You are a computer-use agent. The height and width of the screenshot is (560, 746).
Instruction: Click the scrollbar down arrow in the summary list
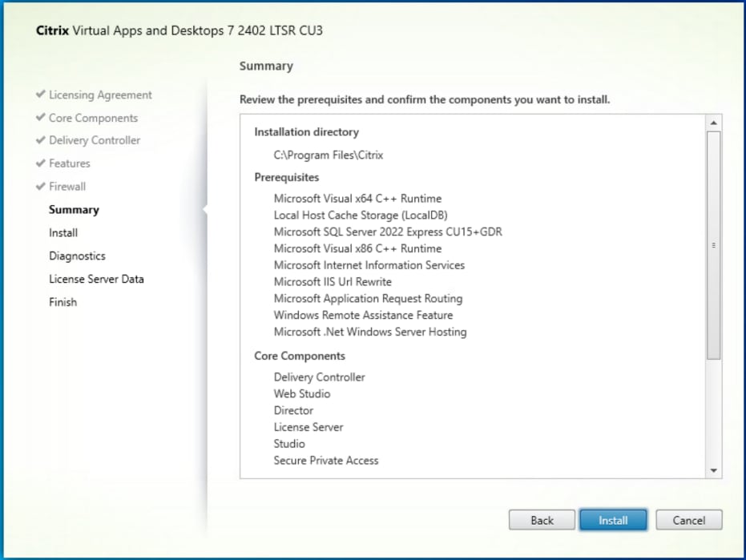coord(714,470)
